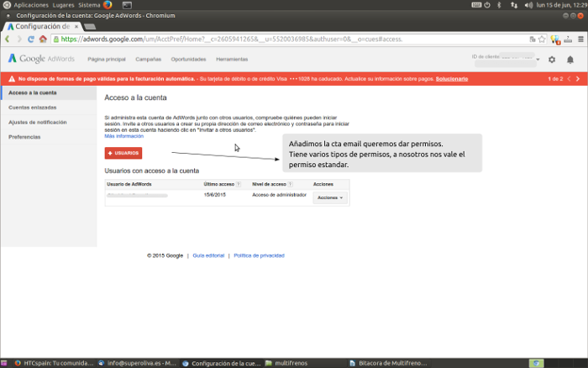Image resolution: width=588 pixels, height=368 pixels.
Task: Click the translate icon in address bar
Action: 532,39
